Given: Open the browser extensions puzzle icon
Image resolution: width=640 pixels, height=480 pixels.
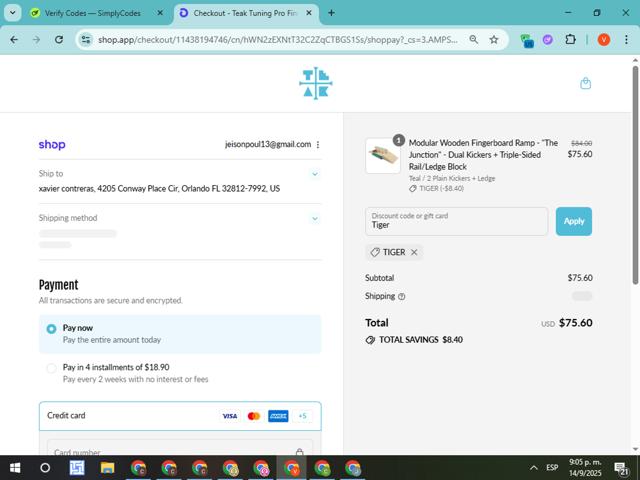Looking at the screenshot, I should click(x=570, y=40).
